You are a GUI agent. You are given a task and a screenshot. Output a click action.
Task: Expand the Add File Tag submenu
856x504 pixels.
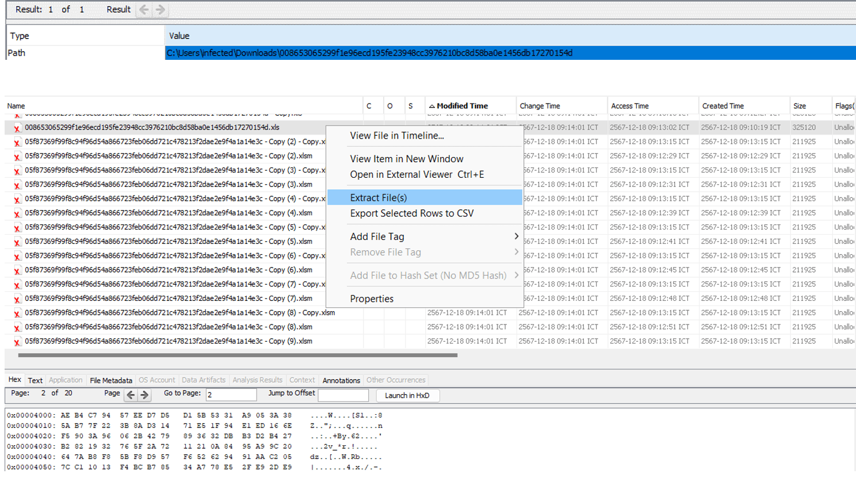tap(516, 236)
